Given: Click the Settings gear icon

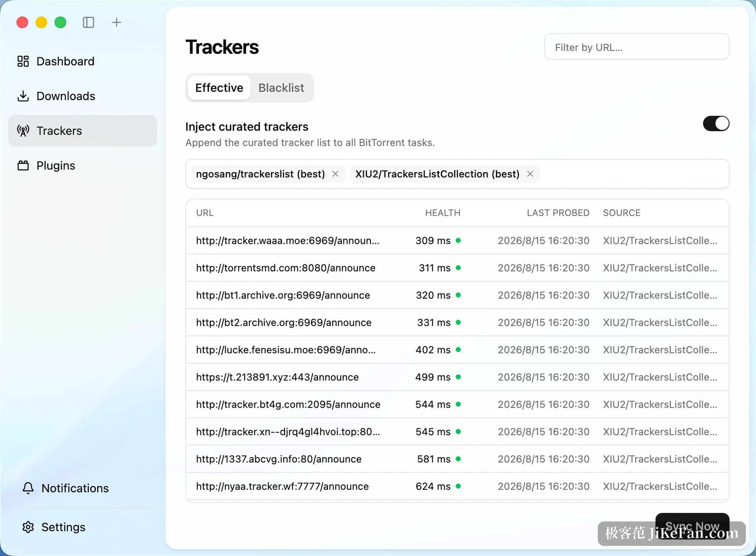Looking at the screenshot, I should (x=28, y=527).
